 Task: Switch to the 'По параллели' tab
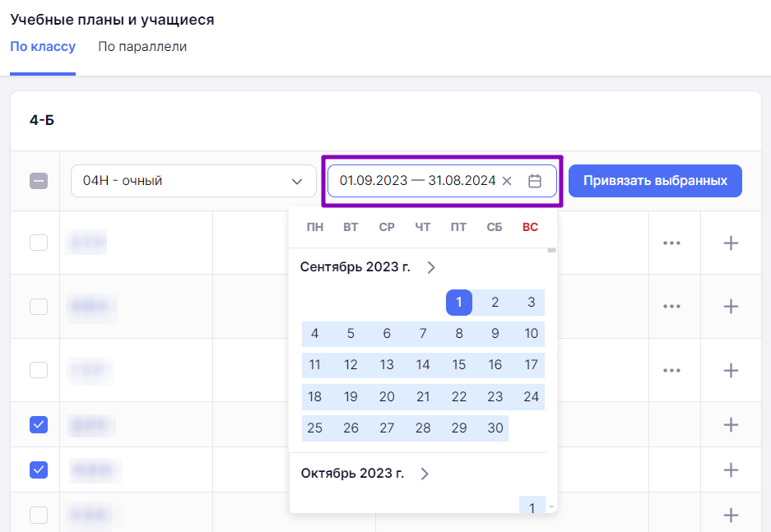(142, 47)
